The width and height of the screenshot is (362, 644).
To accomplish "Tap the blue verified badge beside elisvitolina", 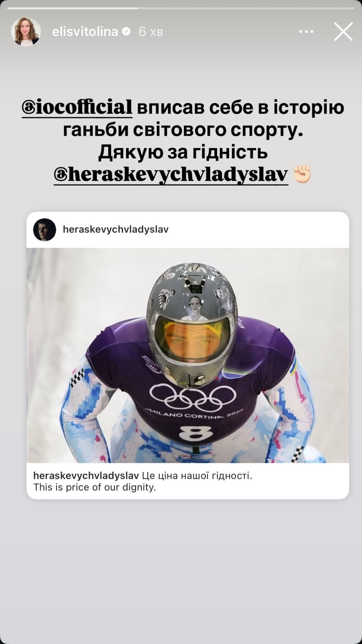I will pos(126,31).
